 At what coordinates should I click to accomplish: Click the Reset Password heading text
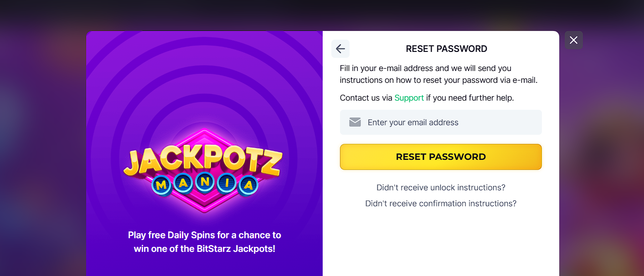pos(446,49)
